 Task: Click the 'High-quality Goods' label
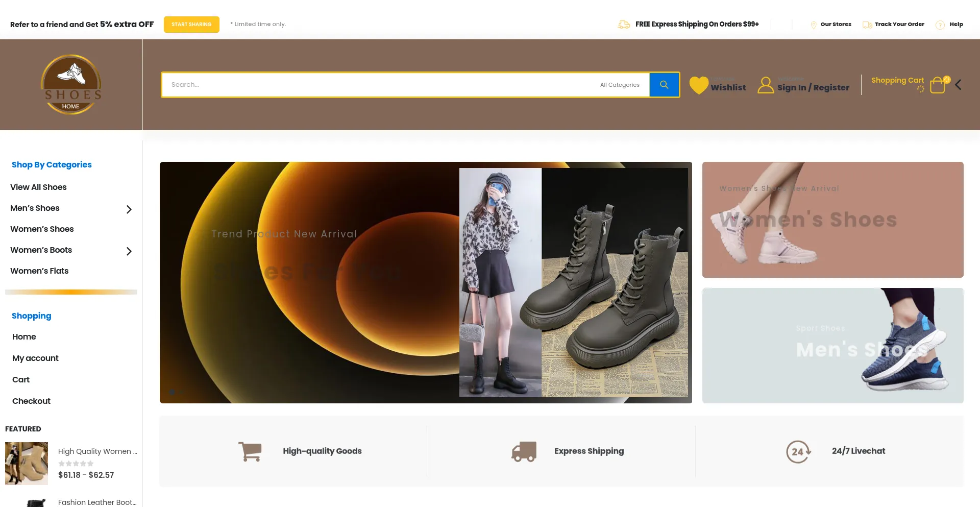click(x=322, y=451)
